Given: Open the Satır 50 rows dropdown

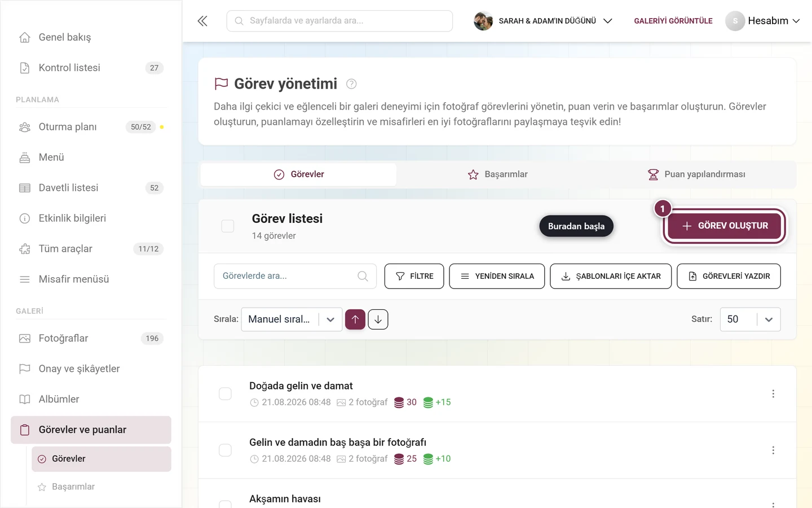Looking at the screenshot, I should pos(750,319).
